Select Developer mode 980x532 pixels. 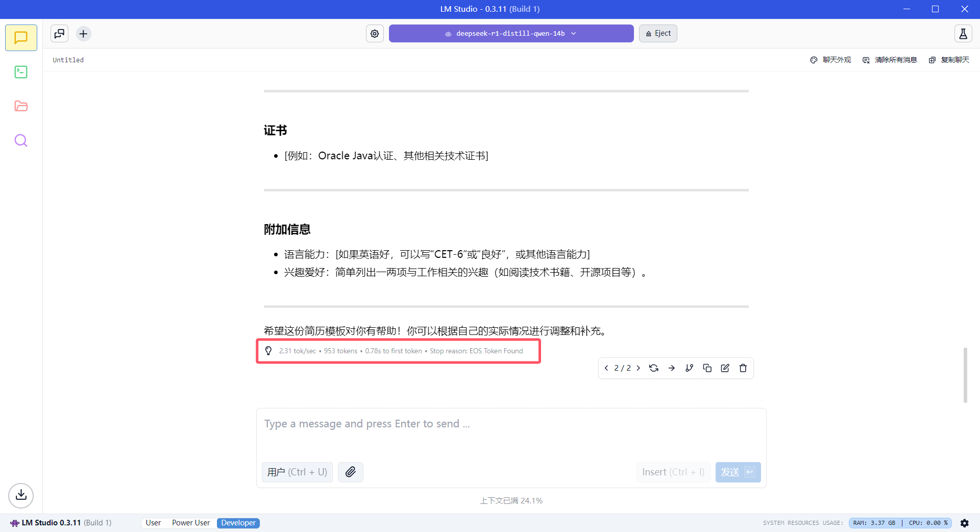point(238,523)
